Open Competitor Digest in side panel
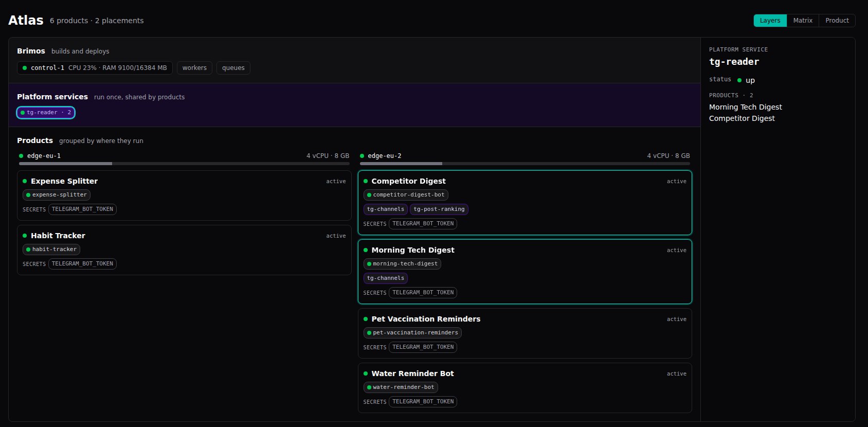868x427 pixels. (742, 118)
